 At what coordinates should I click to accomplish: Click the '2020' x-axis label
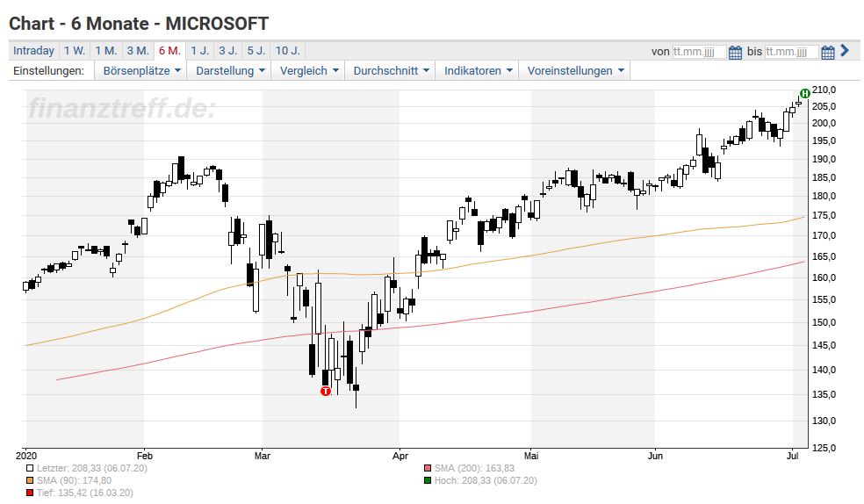pyautogui.click(x=25, y=456)
